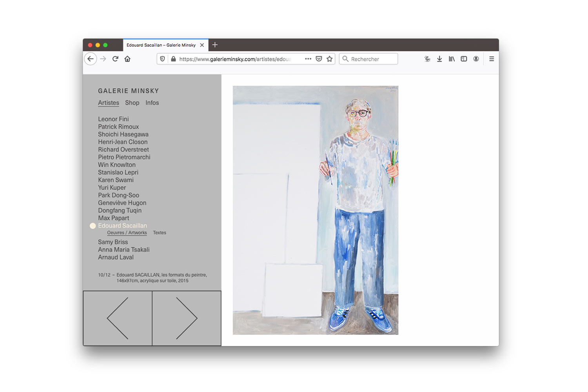Reload the current page
This screenshot has width=588, height=392.
(x=115, y=59)
